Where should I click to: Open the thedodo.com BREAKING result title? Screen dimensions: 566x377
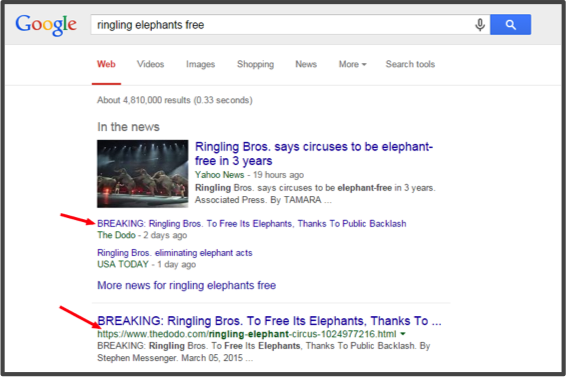tap(269, 321)
